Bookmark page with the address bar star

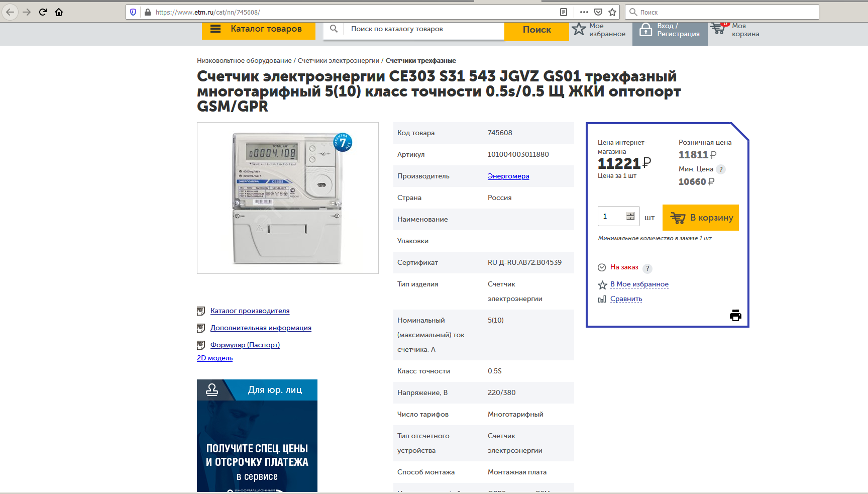pyautogui.click(x=612, y=12)
